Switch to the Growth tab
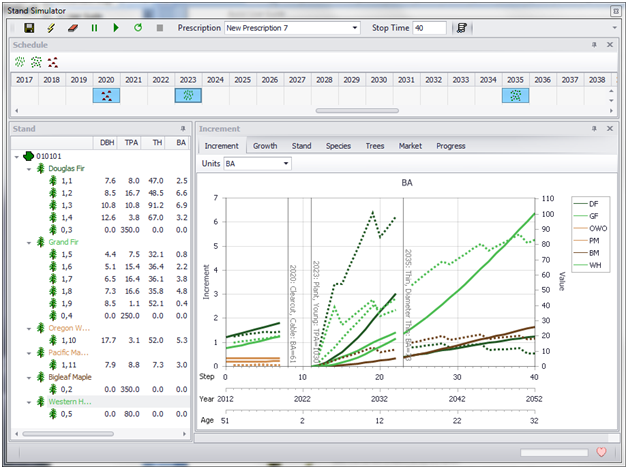 pyautogui.click(x=265, y=146)
